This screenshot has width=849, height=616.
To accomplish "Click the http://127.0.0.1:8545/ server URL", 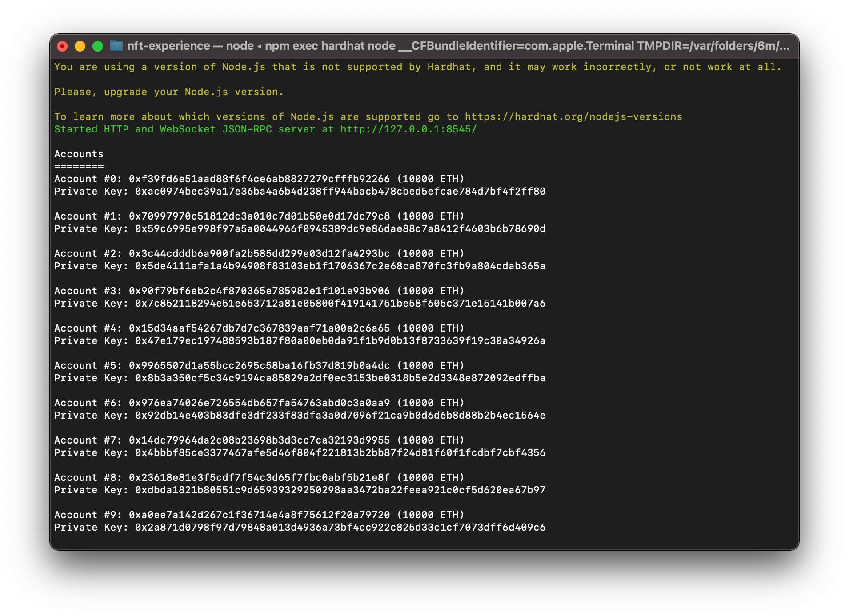I will 408,129.
